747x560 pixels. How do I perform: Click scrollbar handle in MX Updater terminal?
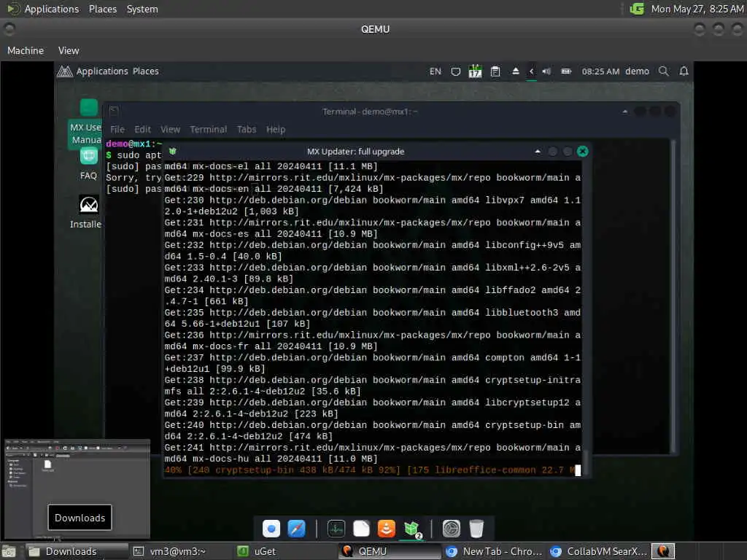pos(586,462)
